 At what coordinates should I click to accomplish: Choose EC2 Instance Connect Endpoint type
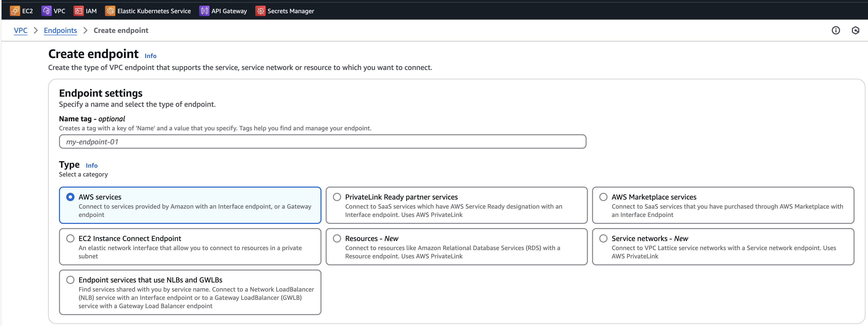point(70,238)
